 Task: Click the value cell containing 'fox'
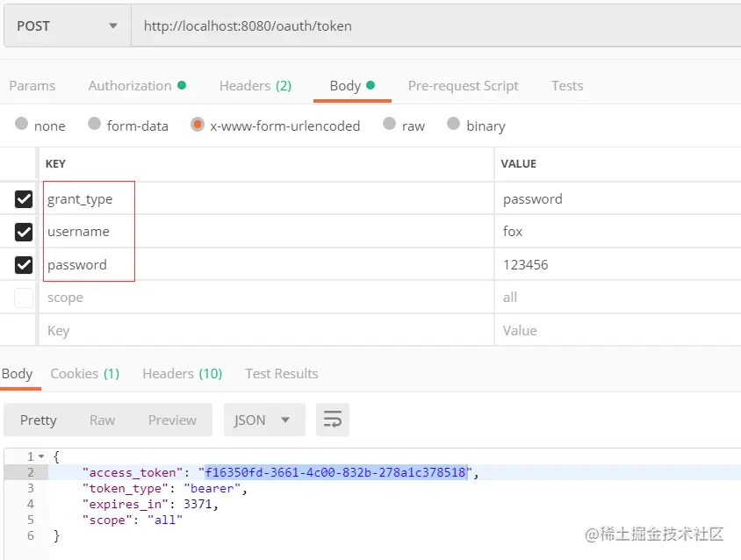click(x=618, y=232)
